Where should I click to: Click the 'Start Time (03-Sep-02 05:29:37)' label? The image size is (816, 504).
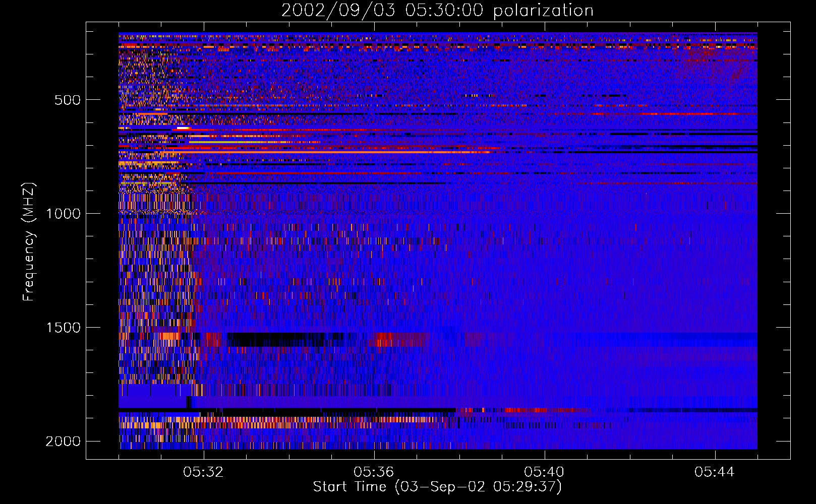(x=437, y=487)
